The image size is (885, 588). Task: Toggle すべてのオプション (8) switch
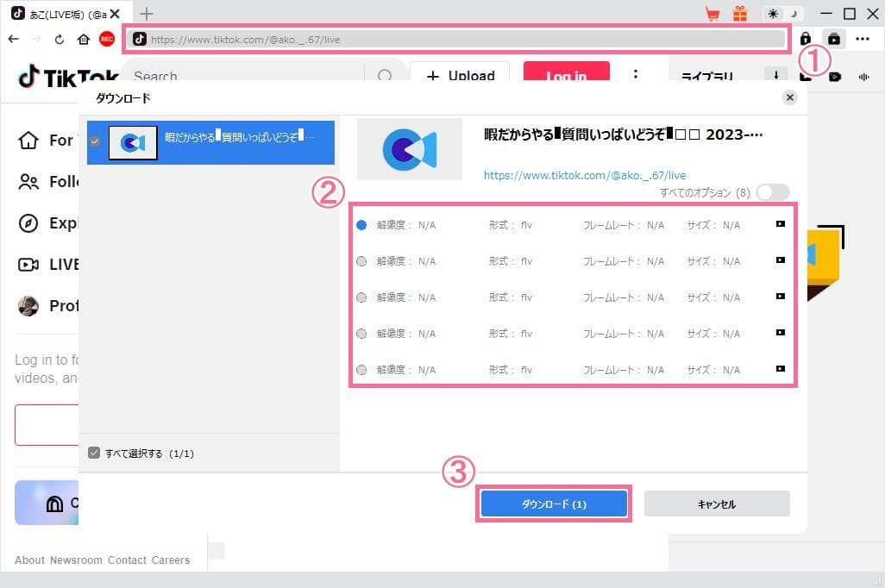pyautogui.click(x=773, y=192)
